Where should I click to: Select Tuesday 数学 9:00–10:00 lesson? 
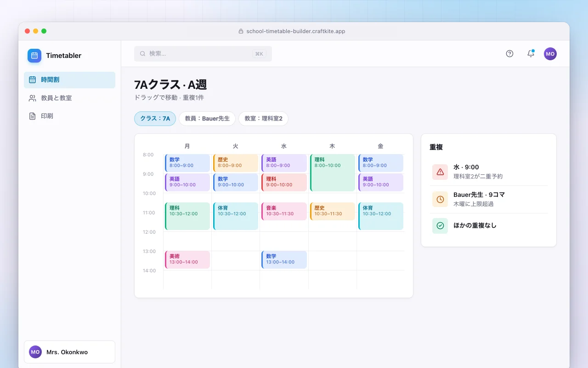[236, 183]
